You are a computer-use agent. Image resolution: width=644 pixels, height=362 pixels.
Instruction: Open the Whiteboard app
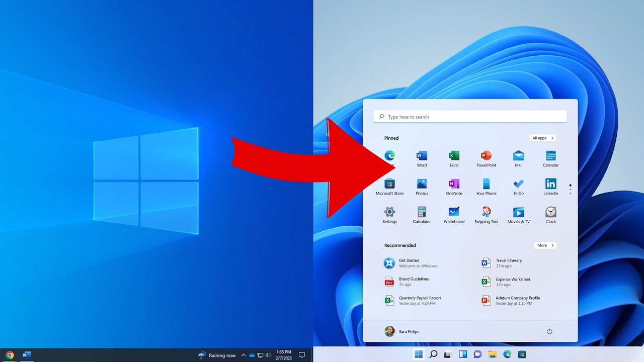454,215
